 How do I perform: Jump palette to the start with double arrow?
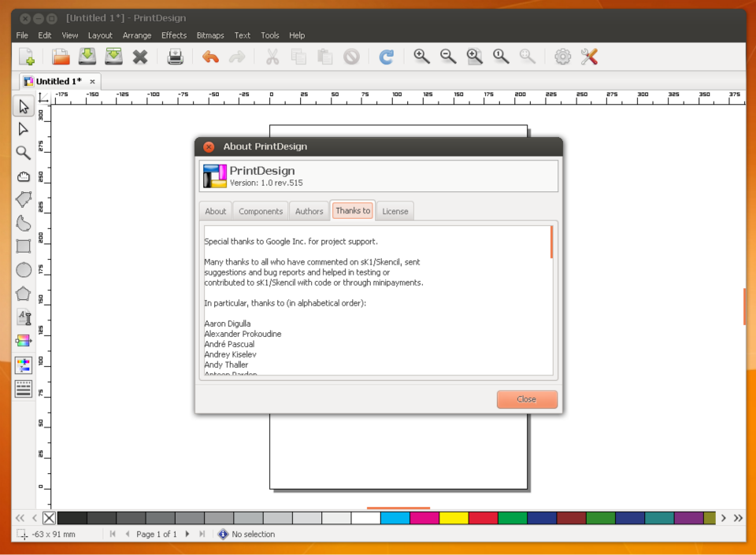click(20, 518)
